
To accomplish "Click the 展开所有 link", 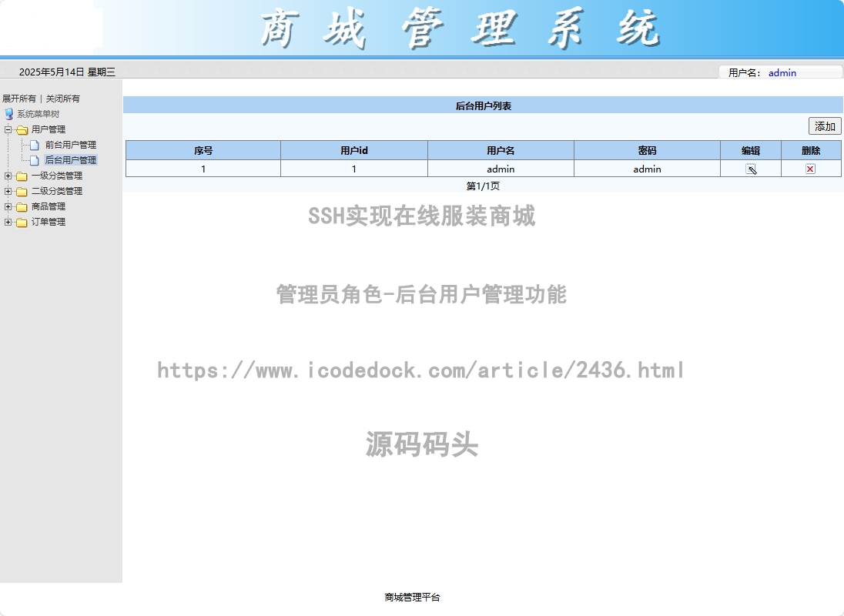I will tap(19, 99).
